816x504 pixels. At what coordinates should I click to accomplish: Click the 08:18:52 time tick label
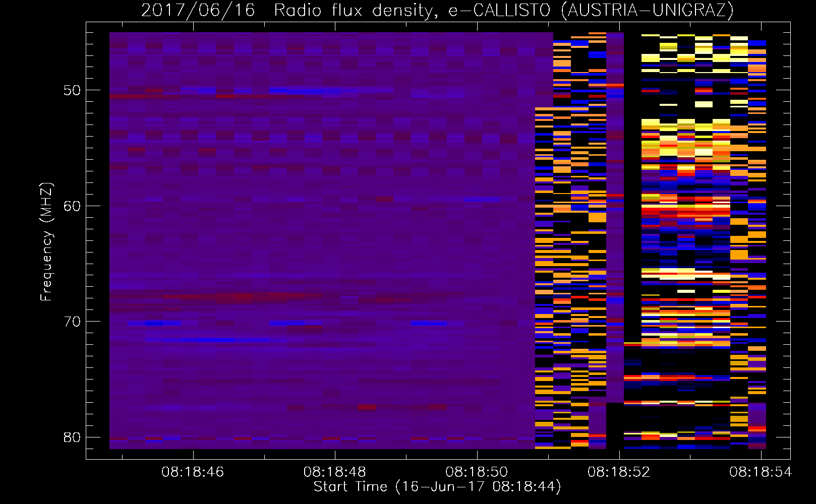619,472
